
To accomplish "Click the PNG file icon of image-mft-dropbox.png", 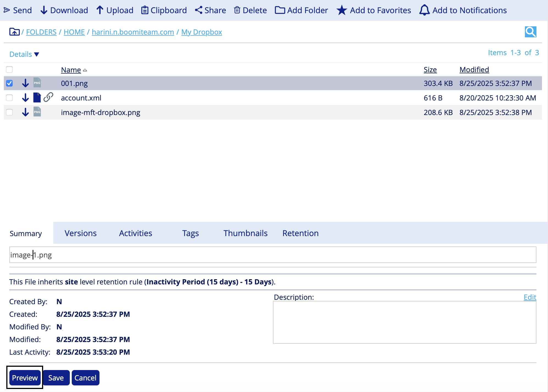I will point(37,112).
